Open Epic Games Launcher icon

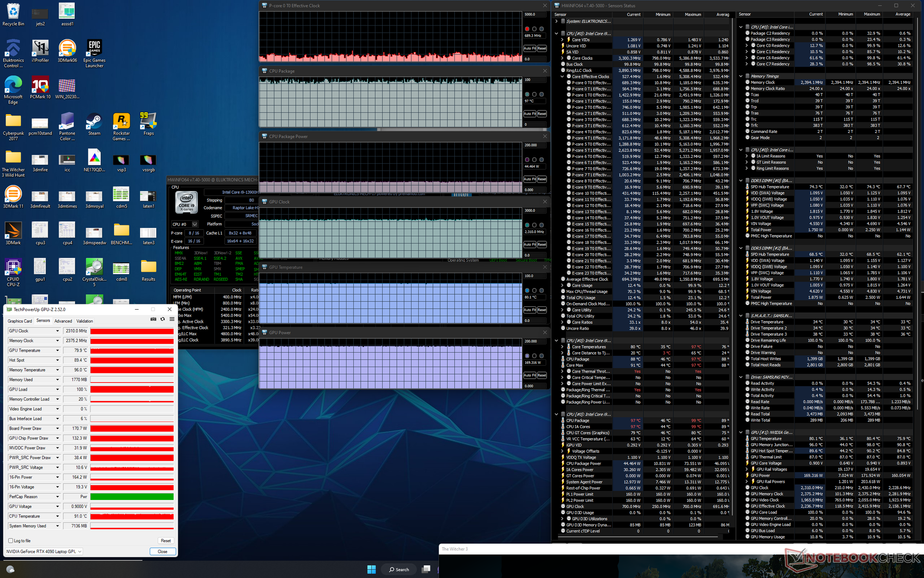(94, 53)
